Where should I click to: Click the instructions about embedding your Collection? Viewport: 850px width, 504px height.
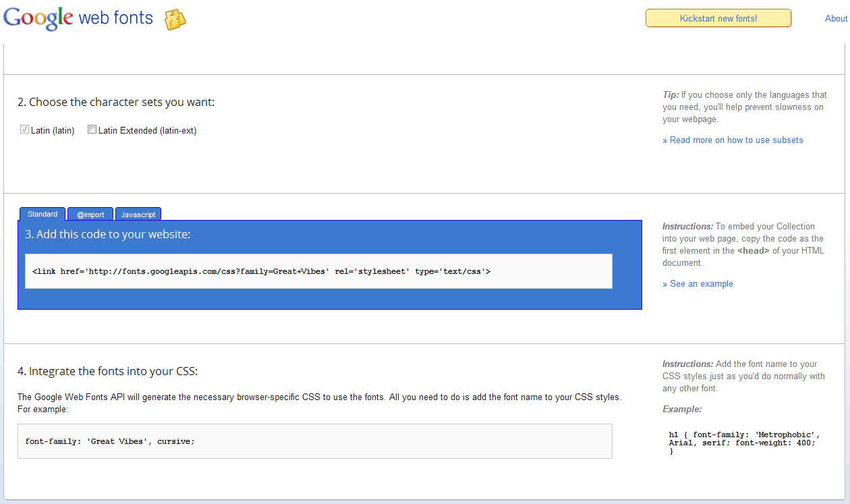tap(743, 245)
